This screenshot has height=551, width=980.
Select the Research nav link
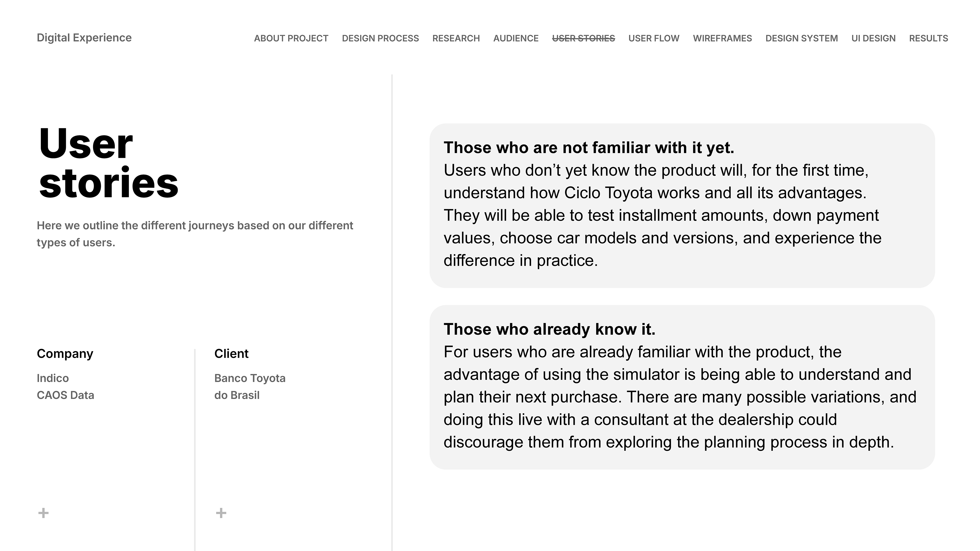click(x=456, y=39)
